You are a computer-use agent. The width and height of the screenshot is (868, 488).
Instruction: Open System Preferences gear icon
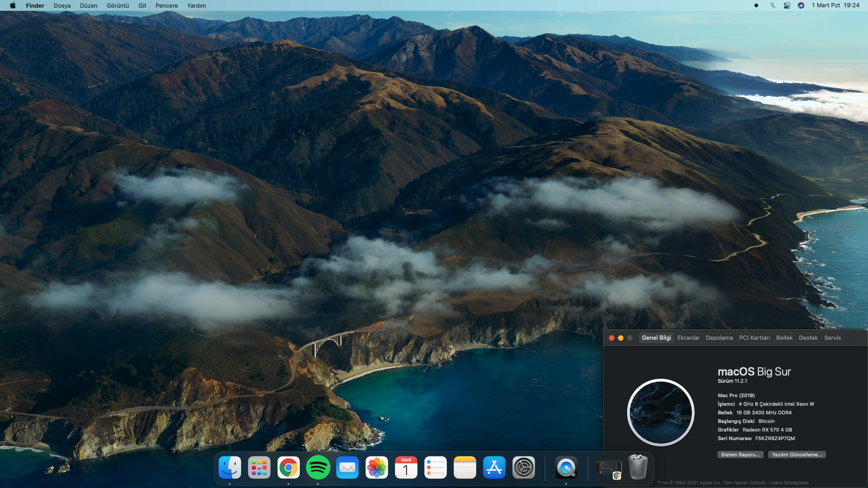click(x=524, y=467)
